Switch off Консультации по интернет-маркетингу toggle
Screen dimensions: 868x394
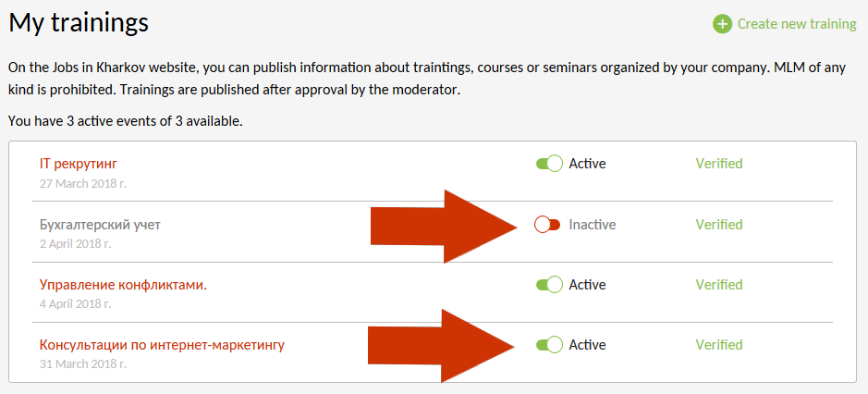[x=549, y=345]
